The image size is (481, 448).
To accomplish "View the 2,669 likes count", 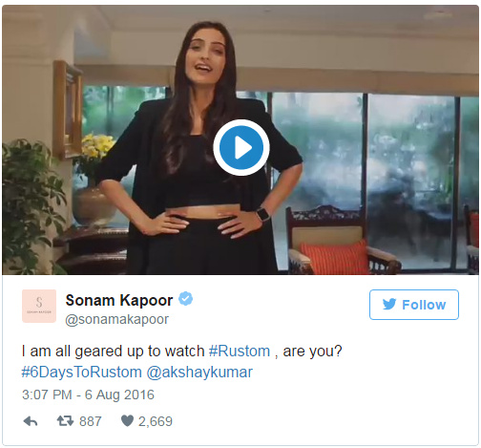I will (x=156, y=421).
